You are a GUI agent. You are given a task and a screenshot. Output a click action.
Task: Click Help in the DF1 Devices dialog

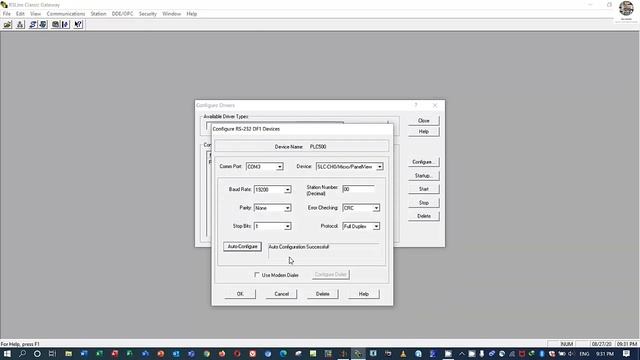tap(364, 294)
